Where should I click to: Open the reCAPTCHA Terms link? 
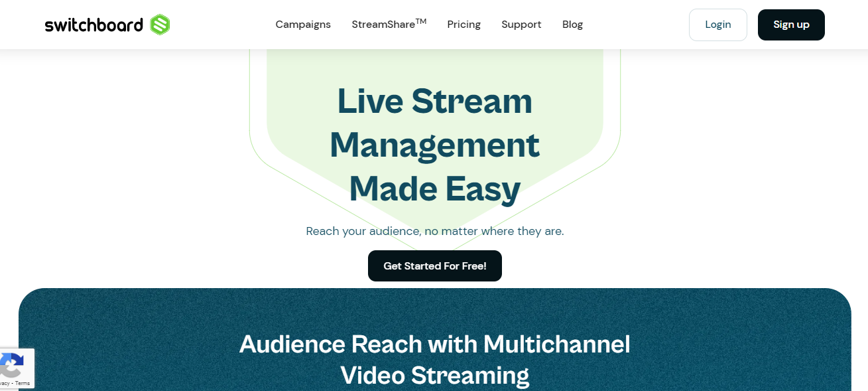click(22, 382)
